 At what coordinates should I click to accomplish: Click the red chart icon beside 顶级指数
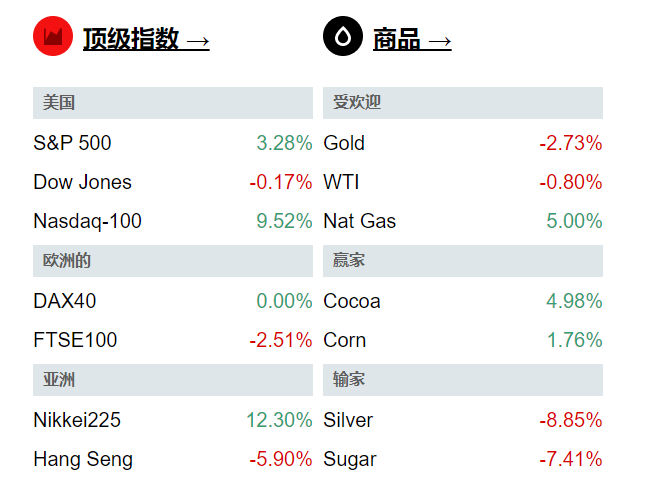(x=53, y=38)
